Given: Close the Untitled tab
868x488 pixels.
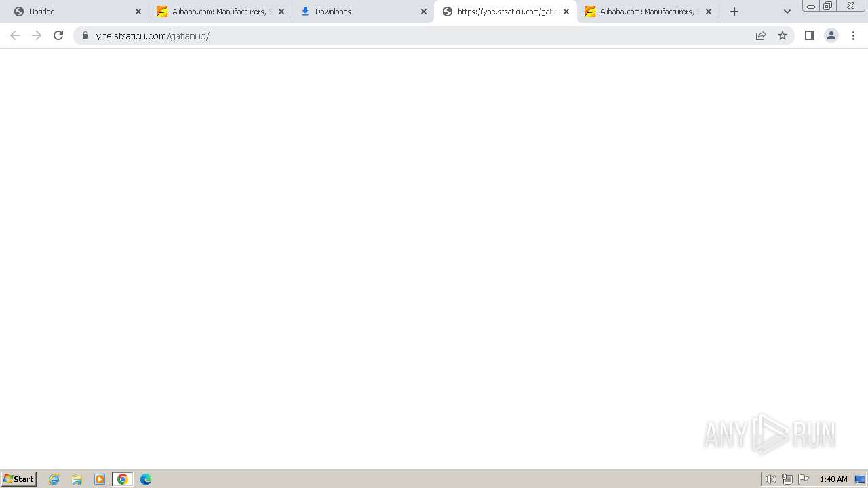Looking at the screenshot, I should point(138,12).
